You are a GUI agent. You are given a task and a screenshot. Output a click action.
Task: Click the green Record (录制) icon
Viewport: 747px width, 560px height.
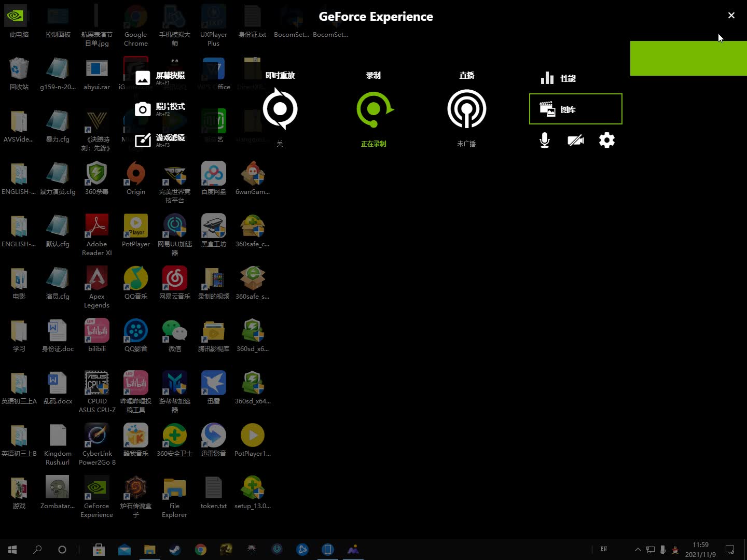[375, 109]
